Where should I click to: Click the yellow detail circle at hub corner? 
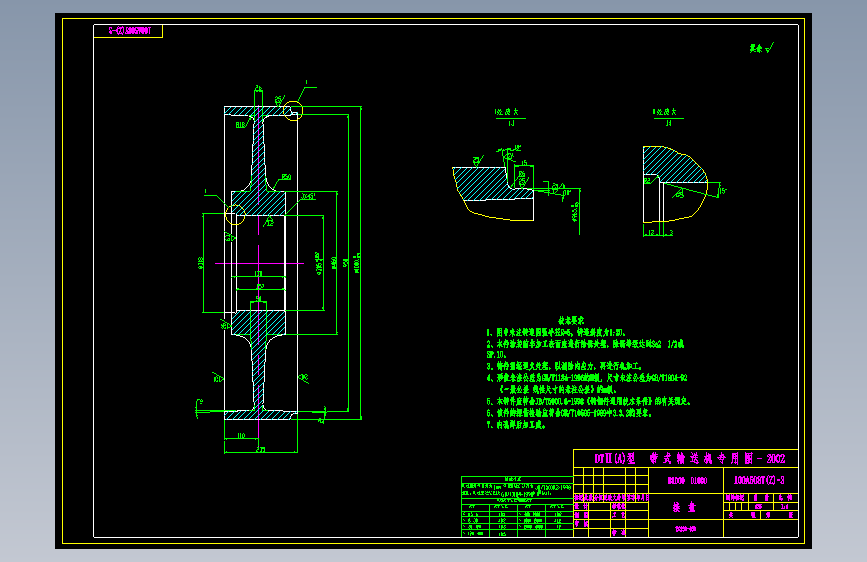point(235,215)
